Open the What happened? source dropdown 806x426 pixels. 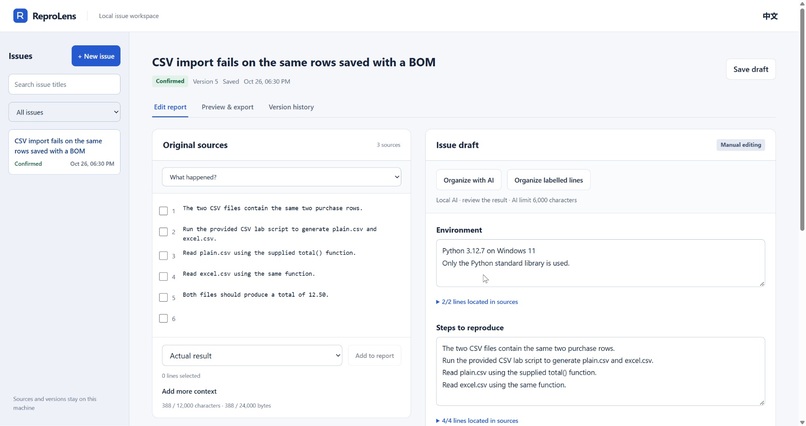point(282,177)
